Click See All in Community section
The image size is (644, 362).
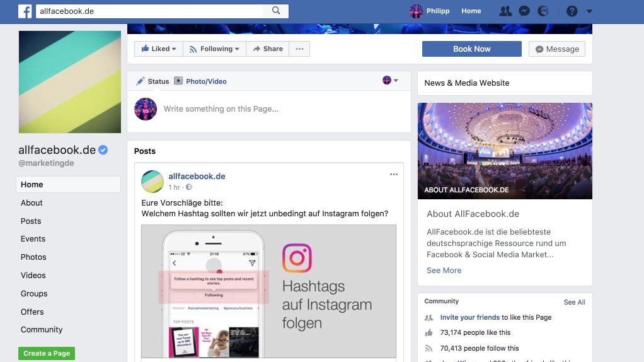point(574,302)
